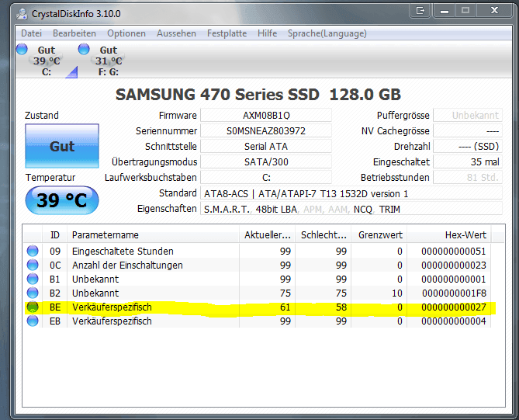Viewport: 519px width, 420px height.
Task: Click the leftmost title bar button with arrow icon
Action: 420,11
